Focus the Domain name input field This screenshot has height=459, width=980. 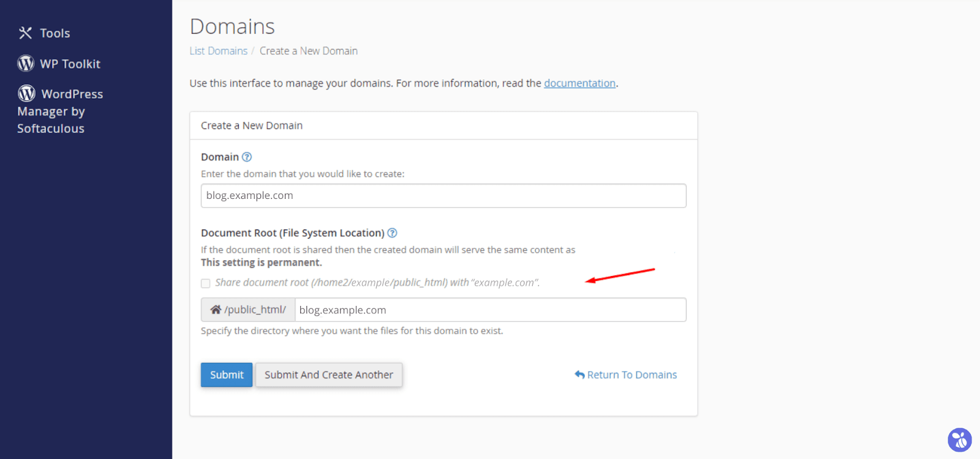coord(443,196)
